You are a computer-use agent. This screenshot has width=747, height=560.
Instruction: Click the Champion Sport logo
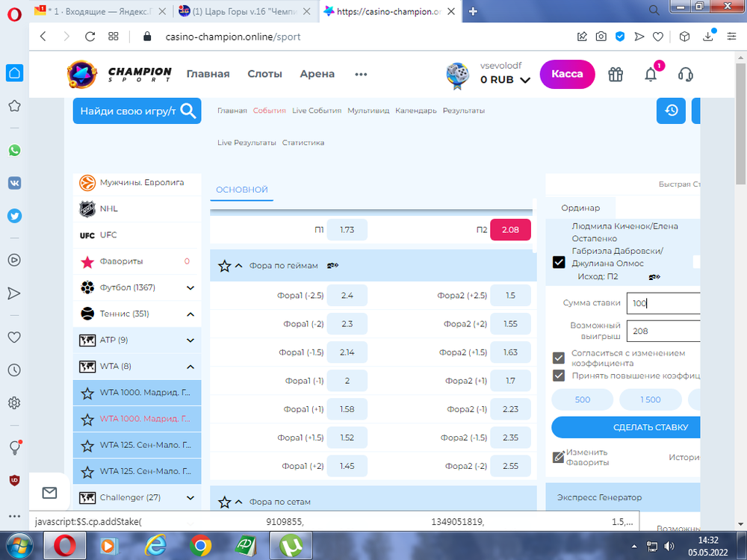tap(119, 74)
